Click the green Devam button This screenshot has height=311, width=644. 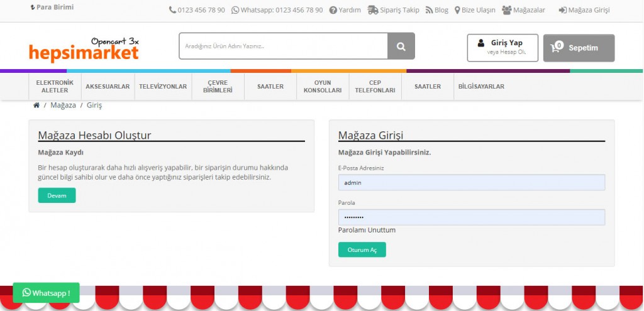click(57, 195)
